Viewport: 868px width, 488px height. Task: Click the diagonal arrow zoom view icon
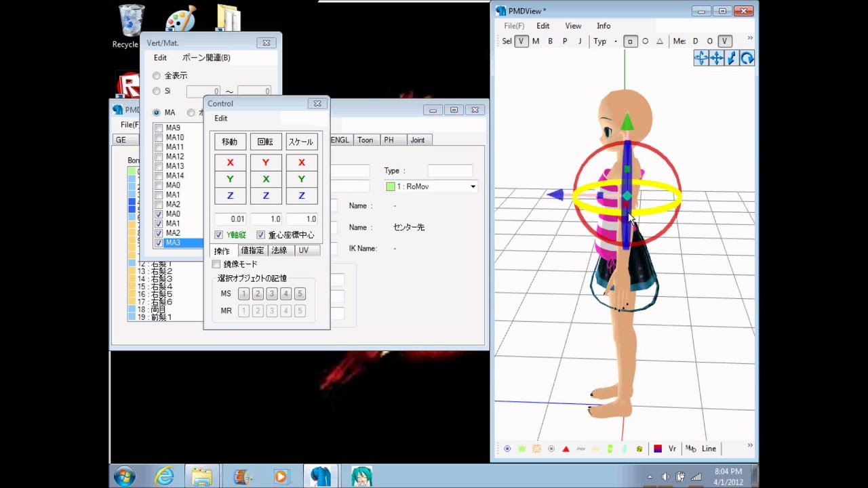coord(732,58)
